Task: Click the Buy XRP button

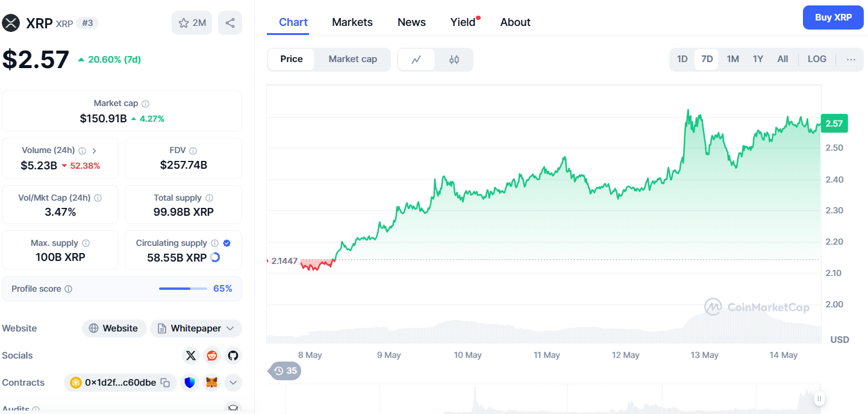Action: (833, 17)
